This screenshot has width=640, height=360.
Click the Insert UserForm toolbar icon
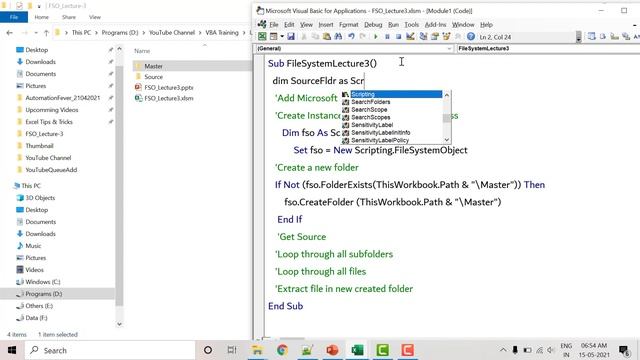tap(273, 37)
